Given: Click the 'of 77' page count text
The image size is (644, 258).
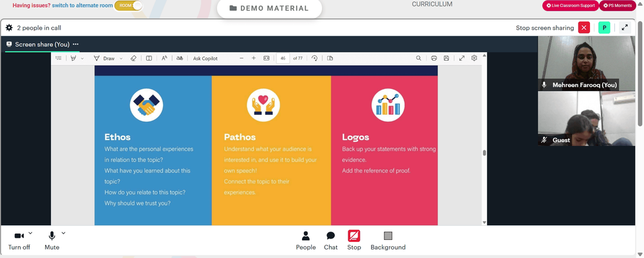Looking at the screenshot, I should (298, 59).
